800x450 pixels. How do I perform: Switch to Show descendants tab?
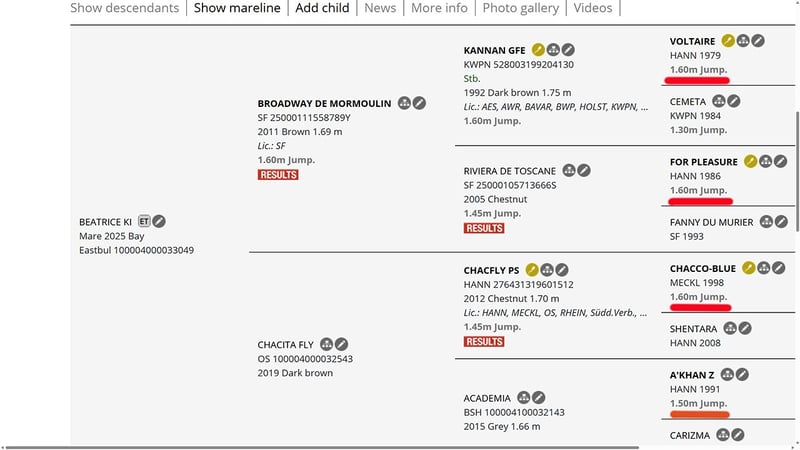tap(124, 8)
